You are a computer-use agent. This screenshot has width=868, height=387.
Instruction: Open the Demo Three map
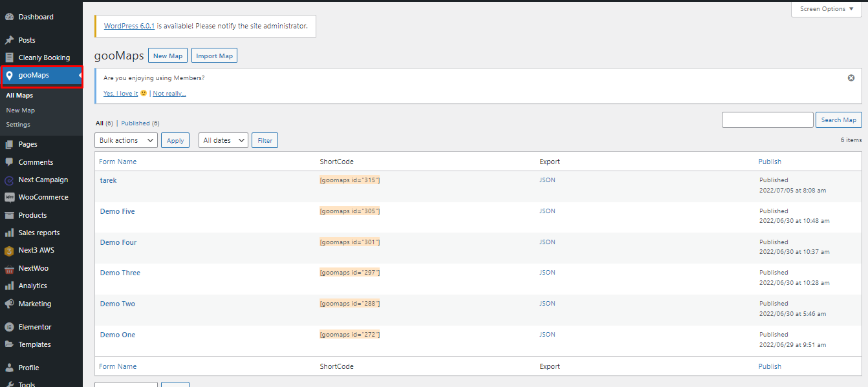pos(120,273)
